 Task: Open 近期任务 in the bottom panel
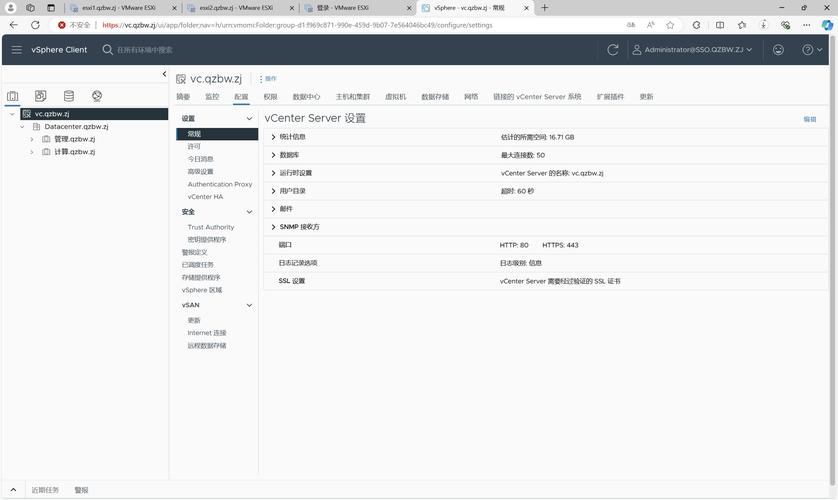pos(45,490)
